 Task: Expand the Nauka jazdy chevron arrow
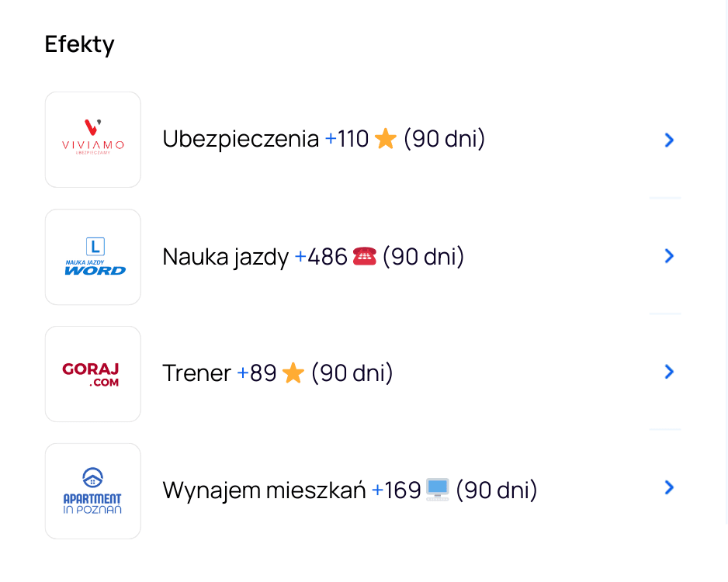coord(669,256)
